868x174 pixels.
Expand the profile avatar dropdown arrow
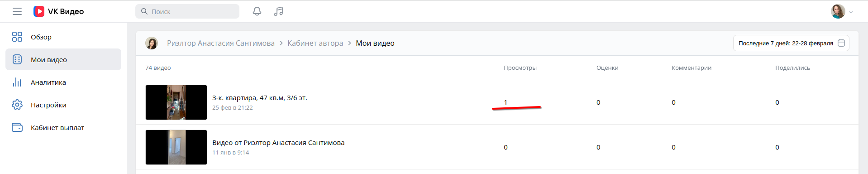click(851, 12)
